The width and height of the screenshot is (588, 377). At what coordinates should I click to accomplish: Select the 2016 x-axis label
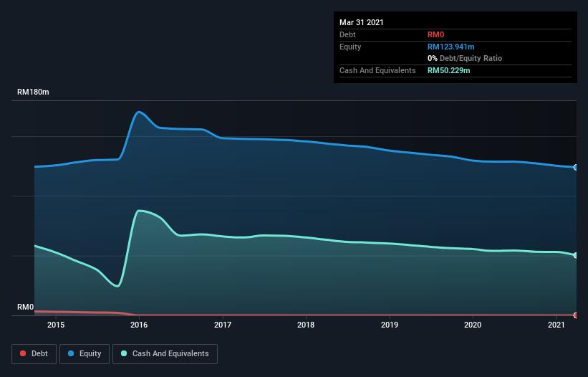click(139, 325)
